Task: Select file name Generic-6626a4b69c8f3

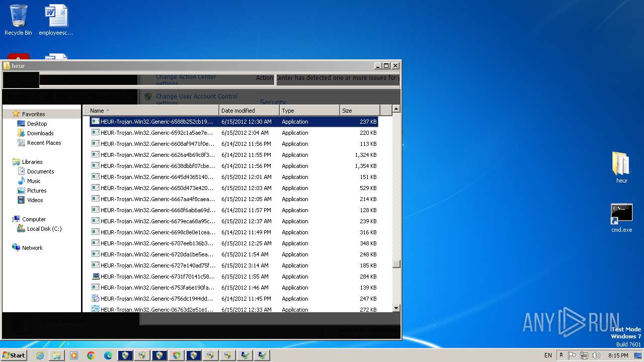Action: click(157, 155)
